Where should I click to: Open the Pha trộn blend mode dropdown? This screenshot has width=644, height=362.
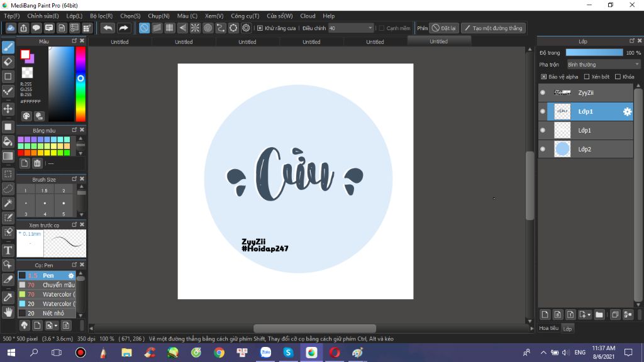603,65
